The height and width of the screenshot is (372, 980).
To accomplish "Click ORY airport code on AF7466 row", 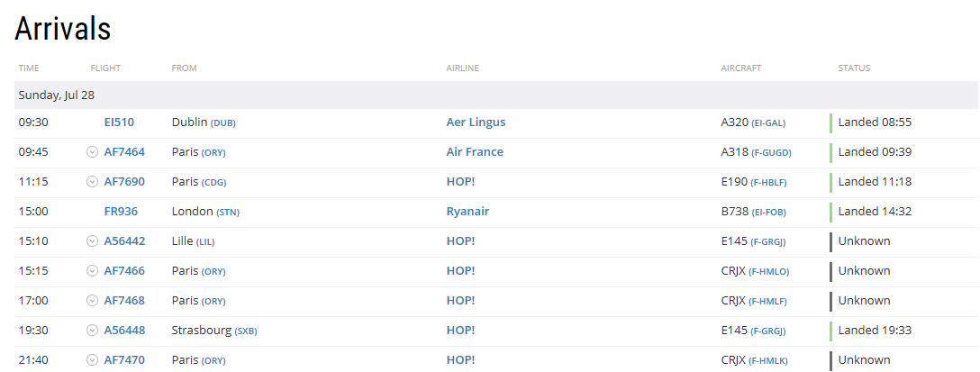I will (213, 271).
